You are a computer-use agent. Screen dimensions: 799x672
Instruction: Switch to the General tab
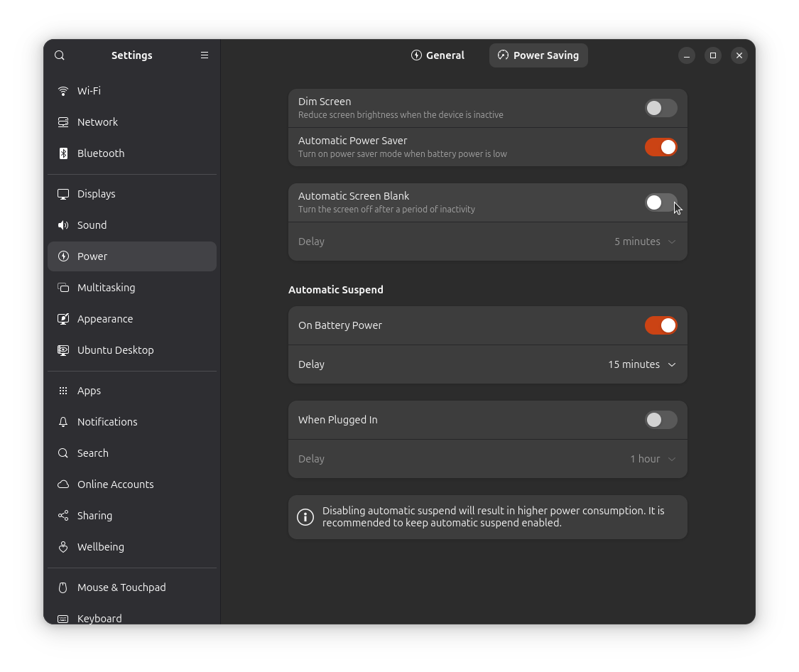pos(437,55)
